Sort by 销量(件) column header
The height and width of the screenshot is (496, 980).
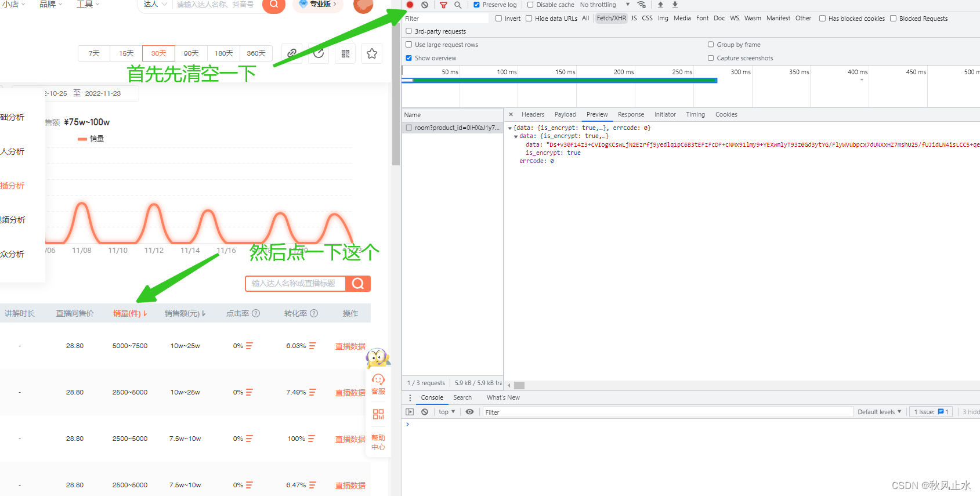coord(130,313)
